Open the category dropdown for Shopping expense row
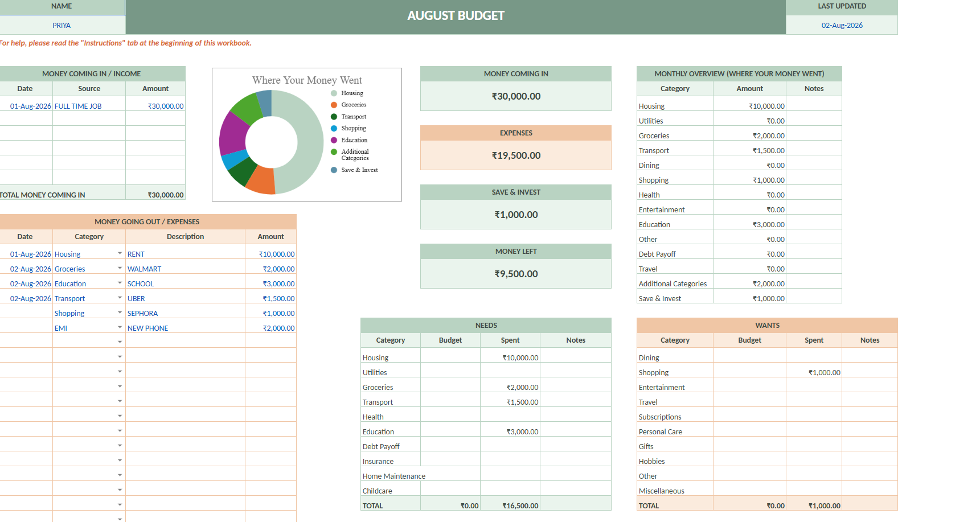The image size is (980, 522). pyautogui.click(x=120, y=313)
